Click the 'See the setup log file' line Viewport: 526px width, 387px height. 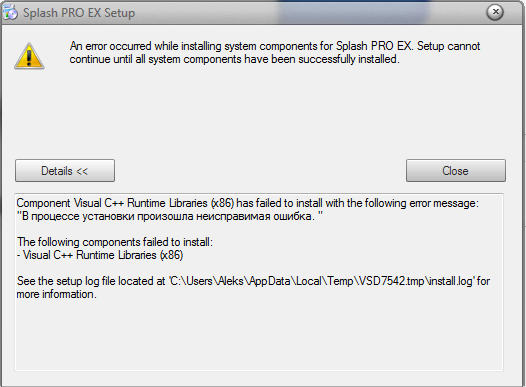click(253, 281)
